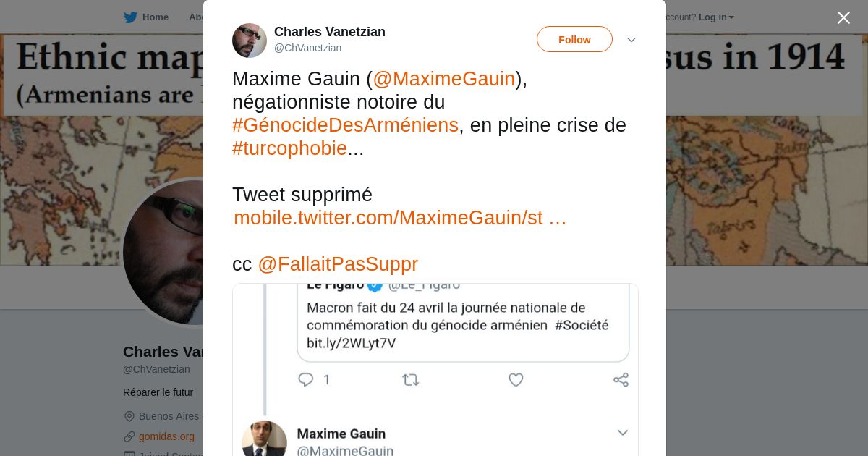Open the Log in dropdown
This screenshot has height=456, width=868.
tap(716, 17)
